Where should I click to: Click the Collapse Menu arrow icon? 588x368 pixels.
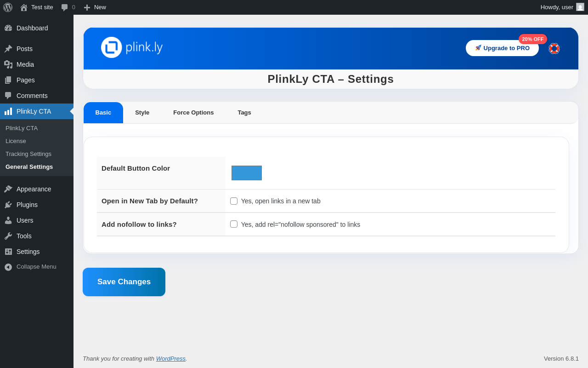pos(8,267)
